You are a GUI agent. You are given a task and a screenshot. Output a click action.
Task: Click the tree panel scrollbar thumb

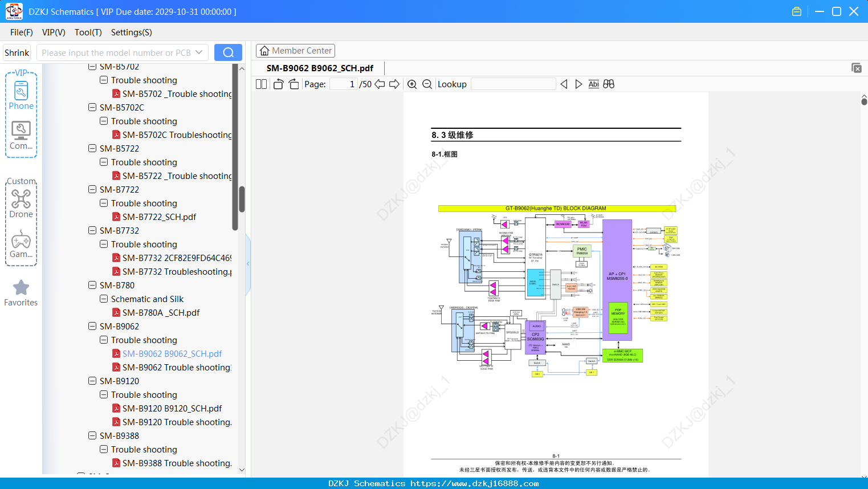coord(242,199)
